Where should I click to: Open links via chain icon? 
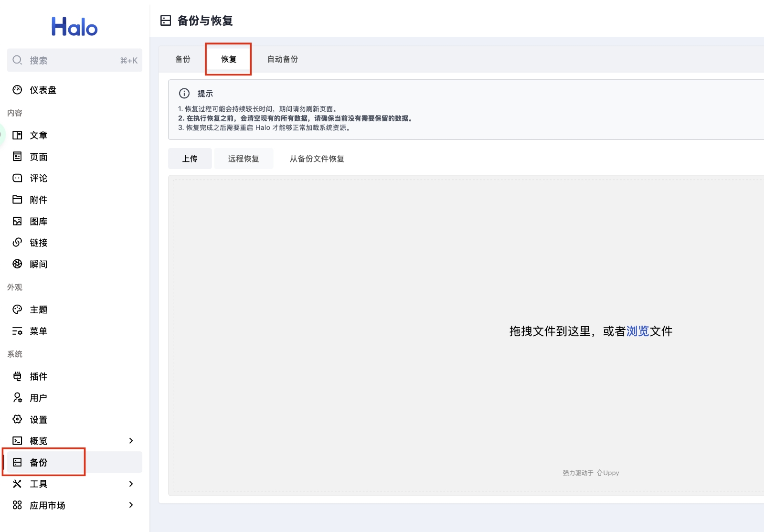17,243
